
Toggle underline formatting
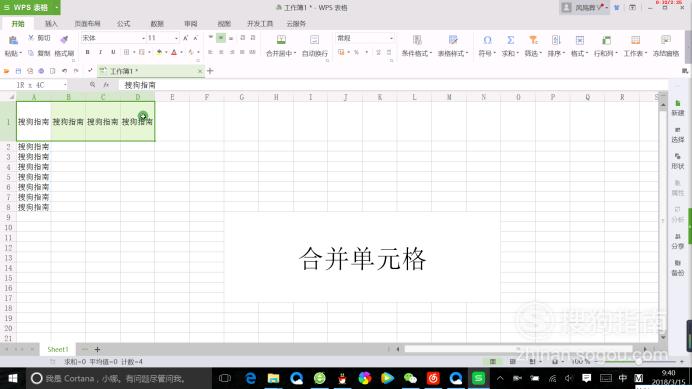[x=113, y=53]
